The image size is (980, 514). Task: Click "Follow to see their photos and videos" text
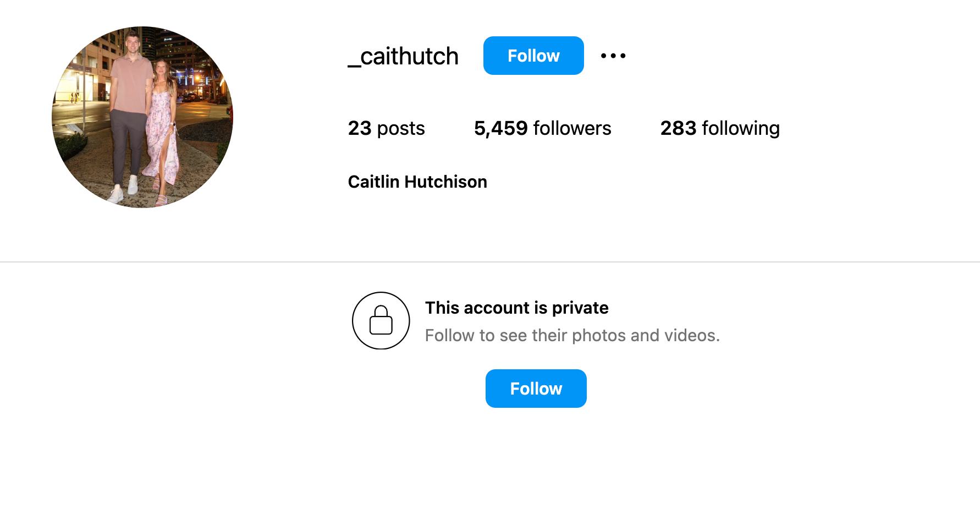tap(572, 335)
